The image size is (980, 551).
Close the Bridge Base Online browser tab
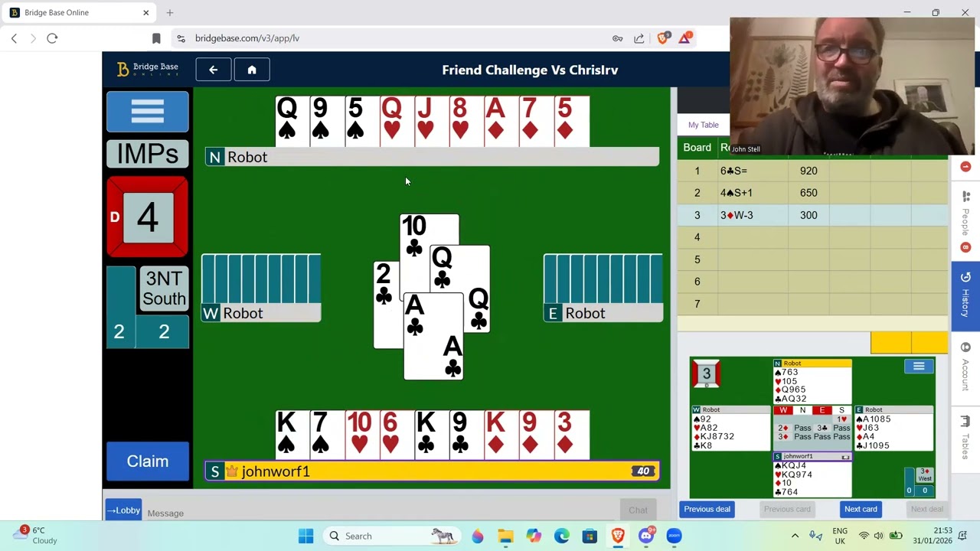click(146, 12)
